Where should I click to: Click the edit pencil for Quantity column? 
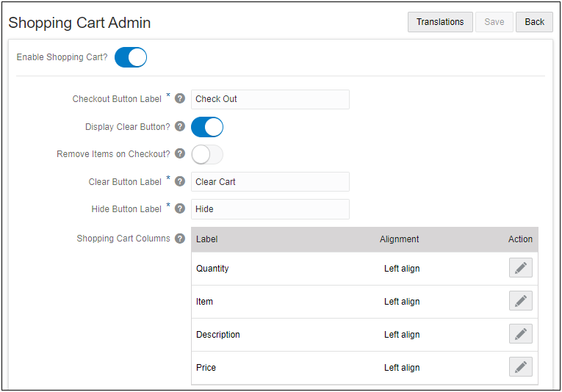coord(520,268)
